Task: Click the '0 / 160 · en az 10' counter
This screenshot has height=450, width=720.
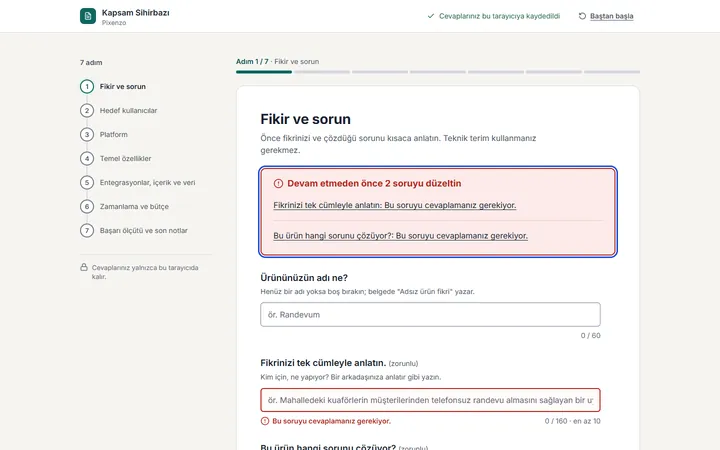Action: coord(573,421)
